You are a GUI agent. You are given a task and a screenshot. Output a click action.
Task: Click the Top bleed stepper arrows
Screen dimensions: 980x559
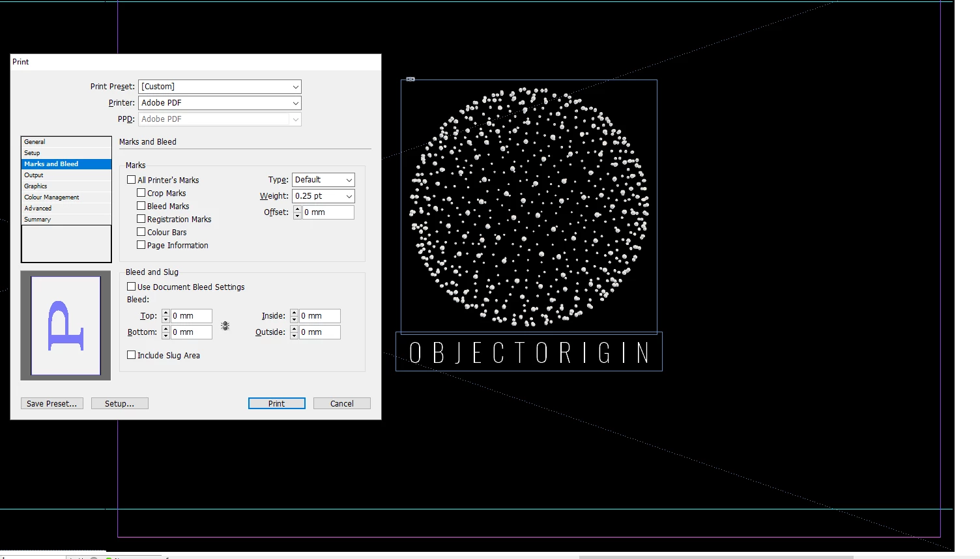pyautogui.click(x=166, y=316)
